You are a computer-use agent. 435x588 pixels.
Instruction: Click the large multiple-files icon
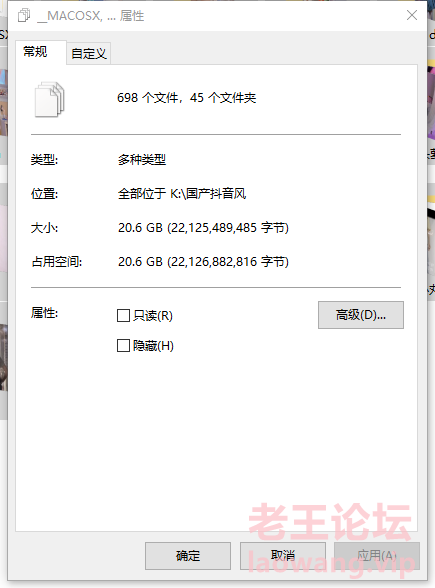click(50, 99)
